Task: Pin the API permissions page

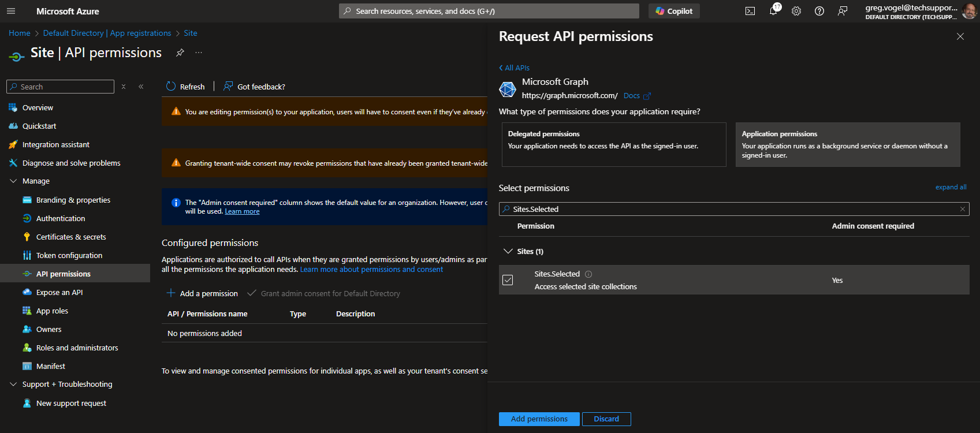Action: [x=180, y=53]
